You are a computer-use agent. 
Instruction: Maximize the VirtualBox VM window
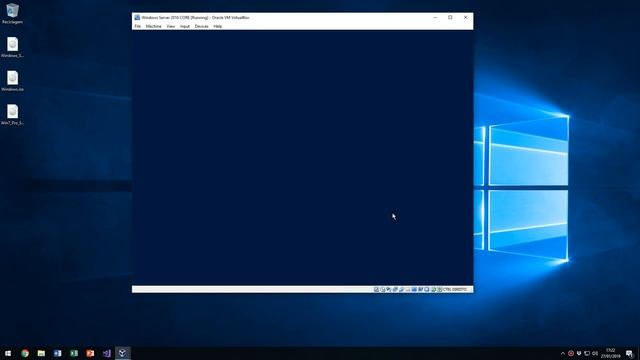click(x=450, y=18)
